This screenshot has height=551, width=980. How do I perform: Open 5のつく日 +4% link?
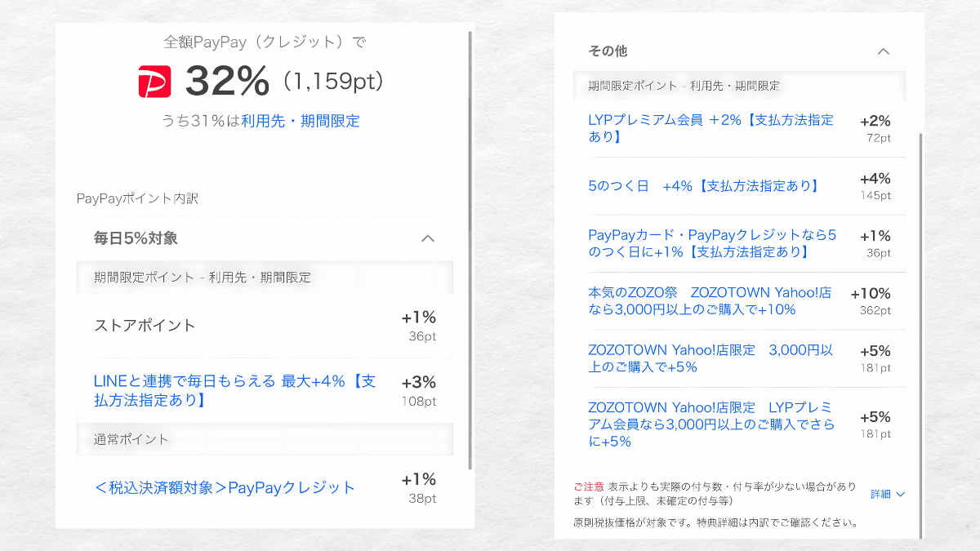[703, 186]
